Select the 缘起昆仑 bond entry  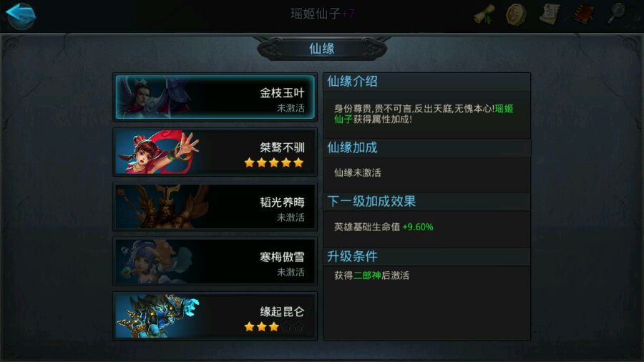[x=215, y=316]
